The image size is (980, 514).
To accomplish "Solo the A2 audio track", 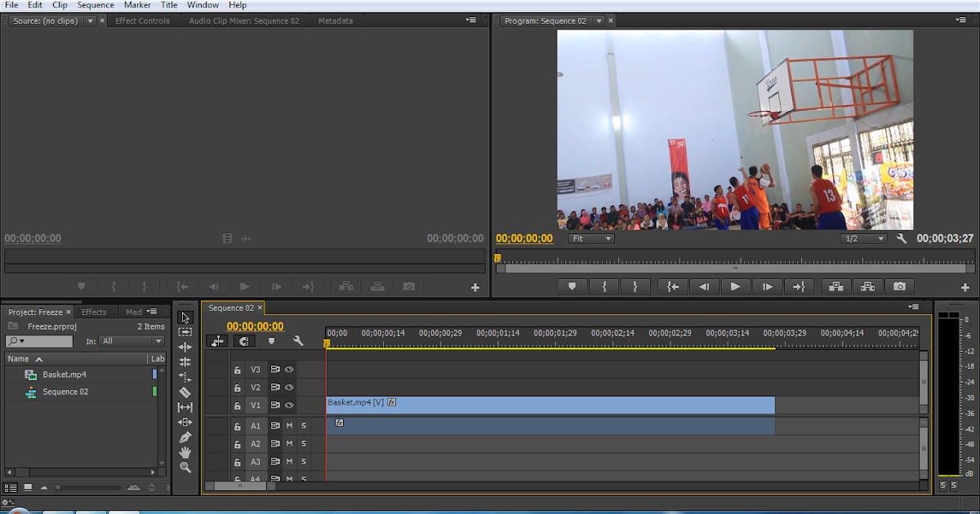I will [x=303, y=443].
